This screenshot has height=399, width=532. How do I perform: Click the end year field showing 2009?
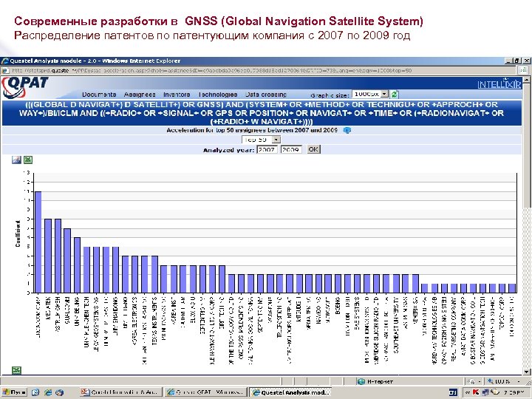click(x=291, y=149)
